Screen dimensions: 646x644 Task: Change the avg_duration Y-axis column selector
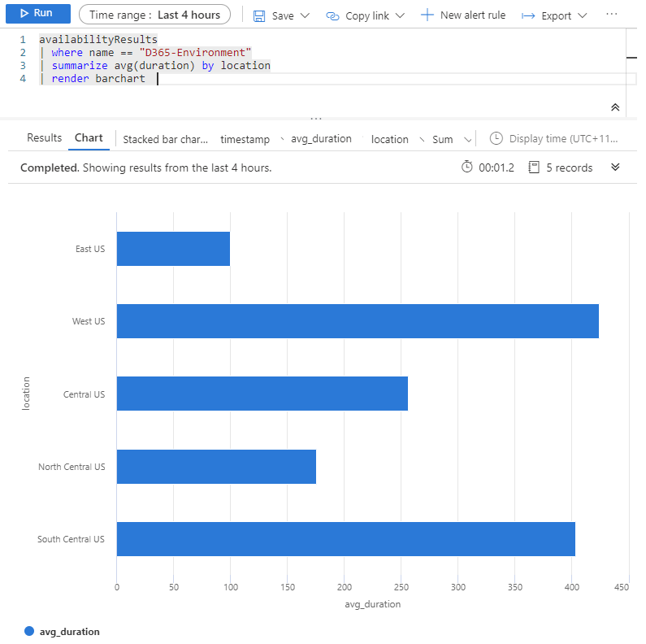321,139
